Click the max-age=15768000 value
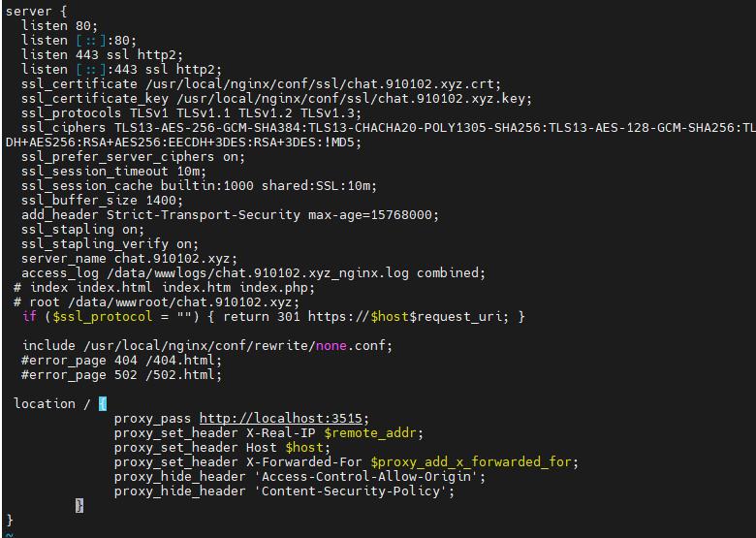The width and height of the screenshot is (756, 538). [370, 215]
